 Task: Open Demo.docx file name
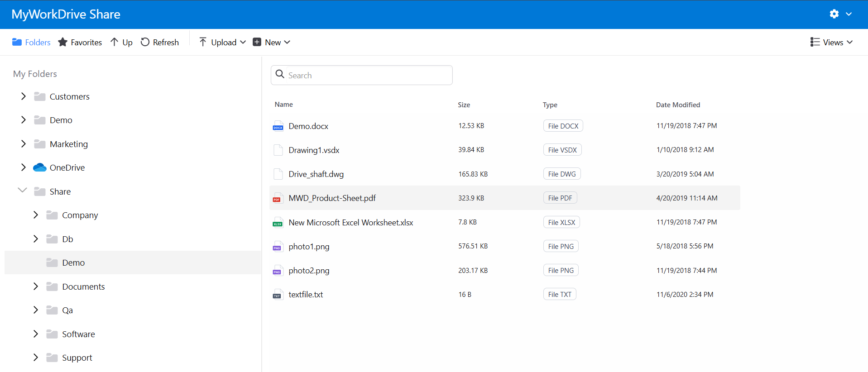(x=308, y=126)
